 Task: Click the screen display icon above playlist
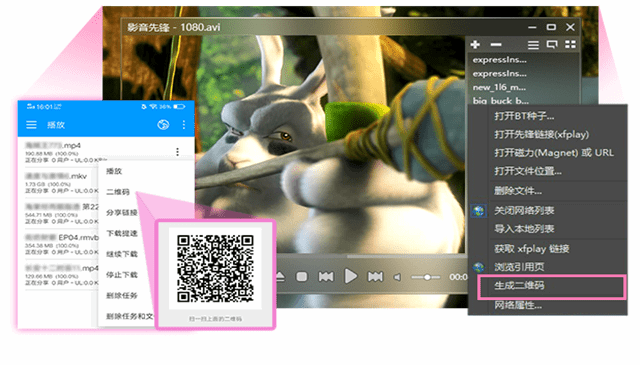[552, 45]
